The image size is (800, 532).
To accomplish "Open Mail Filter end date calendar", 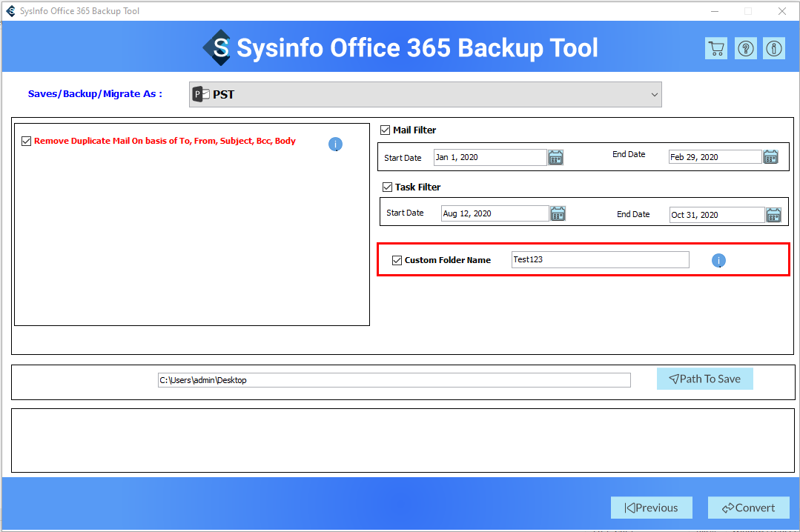I will (771, 157).
